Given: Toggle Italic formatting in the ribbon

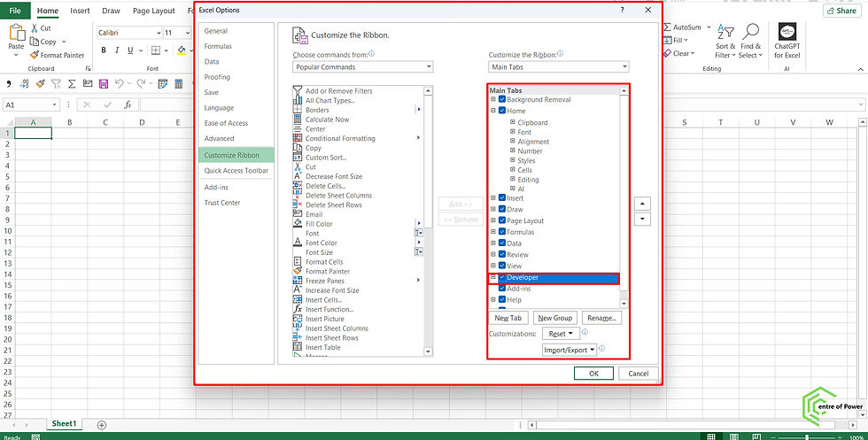Looking at the screenshot, I should (117, 50).
